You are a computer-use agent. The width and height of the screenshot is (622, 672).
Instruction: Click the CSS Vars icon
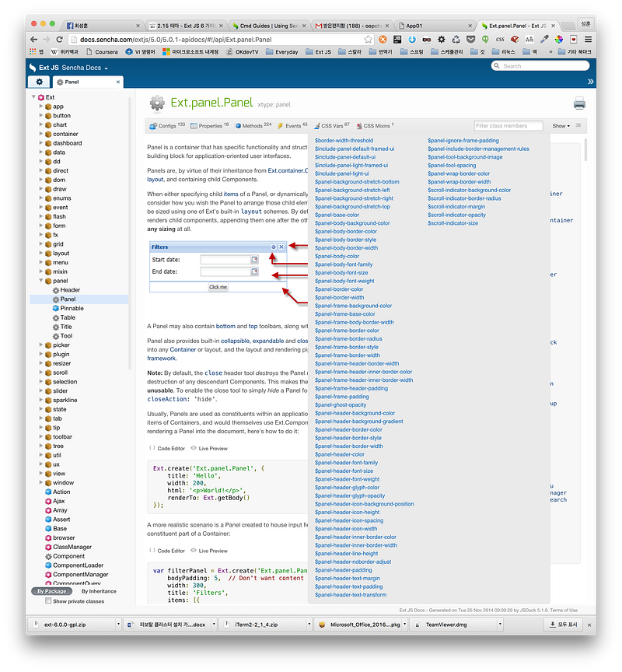(317, 126)
